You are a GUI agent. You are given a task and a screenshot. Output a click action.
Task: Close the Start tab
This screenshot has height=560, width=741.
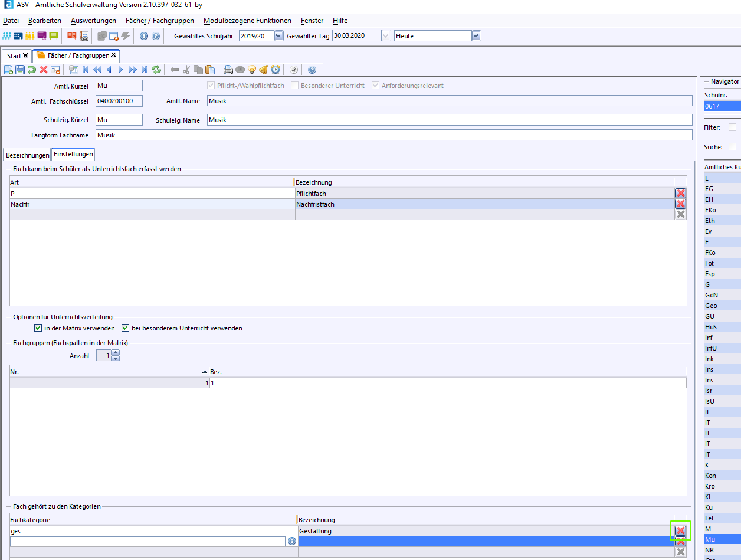point(25,55)
